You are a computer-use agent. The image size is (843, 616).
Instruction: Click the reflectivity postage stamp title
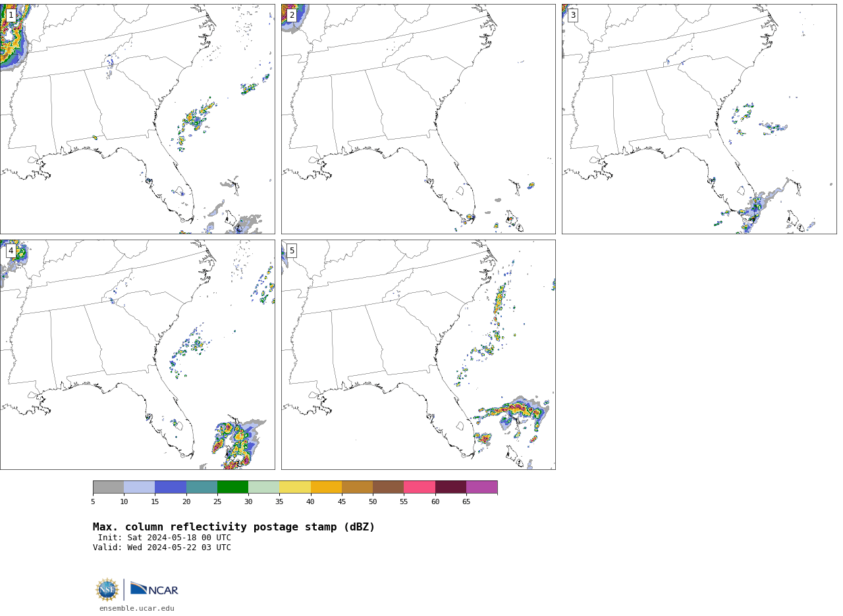tap(234, 527)
